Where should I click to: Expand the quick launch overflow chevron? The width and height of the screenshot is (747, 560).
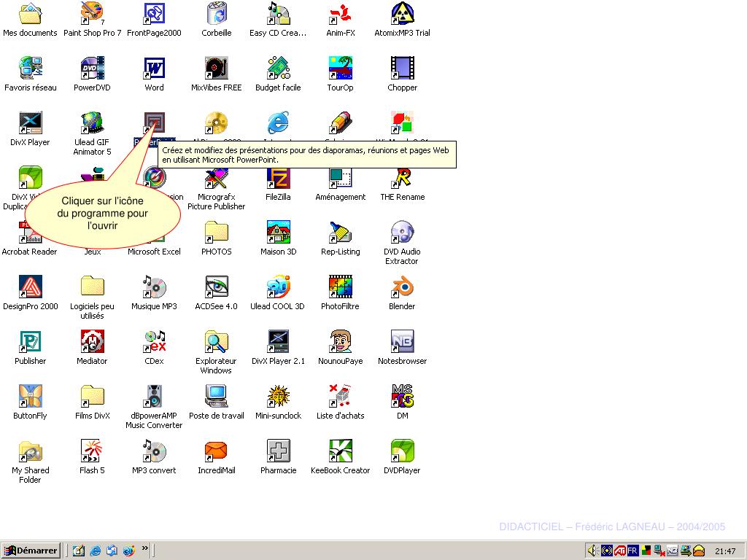[x=145, y=548]
